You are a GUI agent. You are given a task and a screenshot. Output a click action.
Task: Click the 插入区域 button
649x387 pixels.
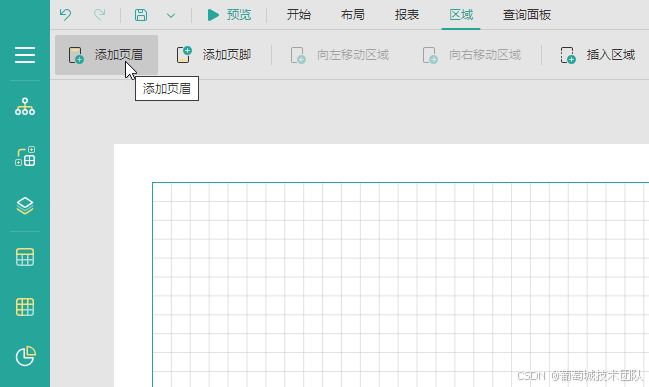point(598,55)
